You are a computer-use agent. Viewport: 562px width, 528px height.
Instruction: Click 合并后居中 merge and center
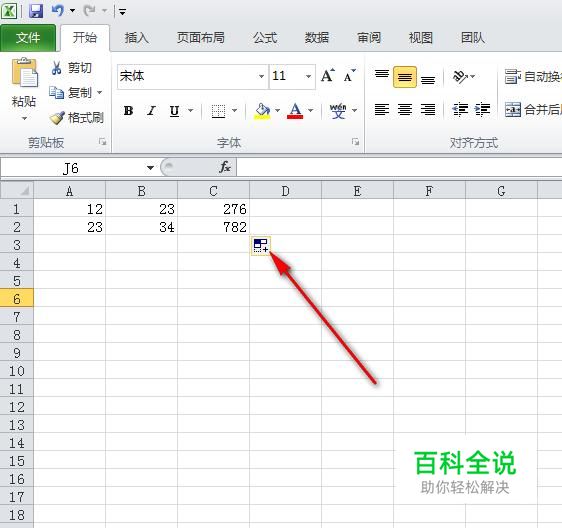[533, 109]
